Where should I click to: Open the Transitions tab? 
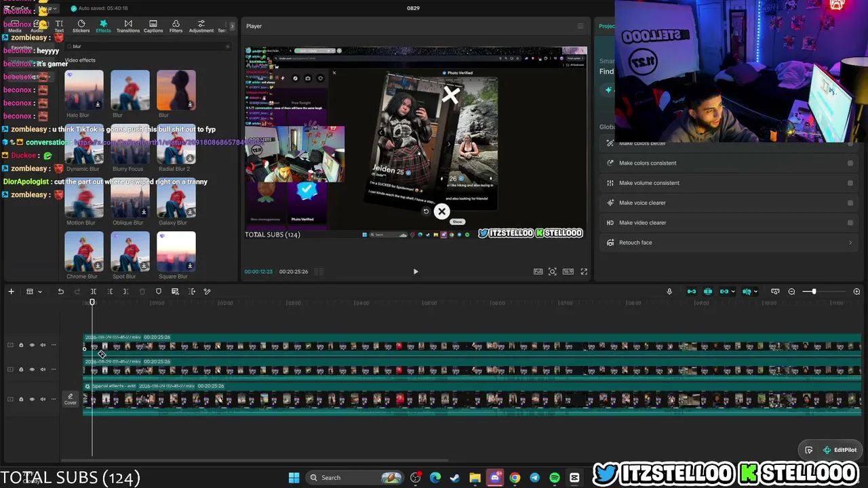click(x=128, y=26)
